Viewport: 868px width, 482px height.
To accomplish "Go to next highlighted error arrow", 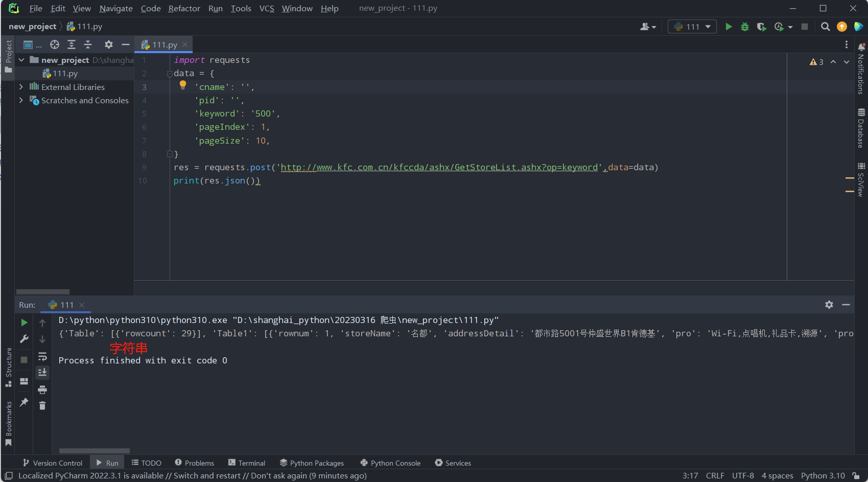I will point(847,62).
